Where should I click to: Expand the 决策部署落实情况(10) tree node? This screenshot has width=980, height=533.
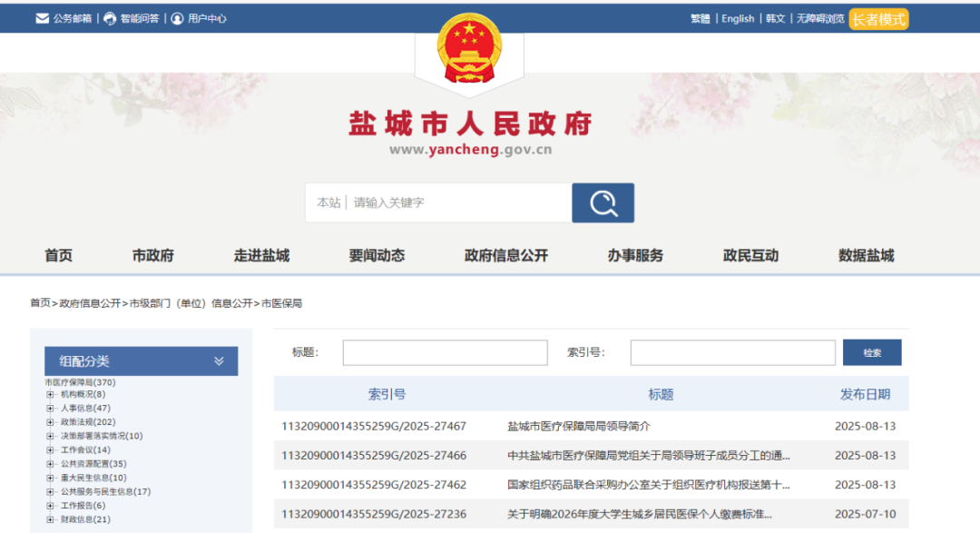(50, 436)
